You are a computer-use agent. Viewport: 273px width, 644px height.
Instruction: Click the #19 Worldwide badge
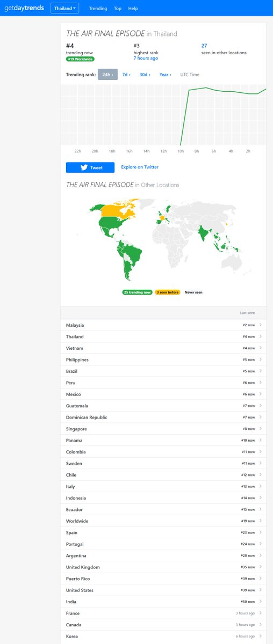(x=80, y=59)
